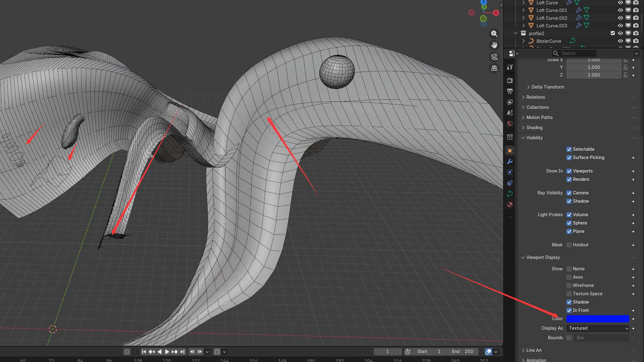Open the Scene properties tab
644x362 pixels.
[x=510, y=113]
